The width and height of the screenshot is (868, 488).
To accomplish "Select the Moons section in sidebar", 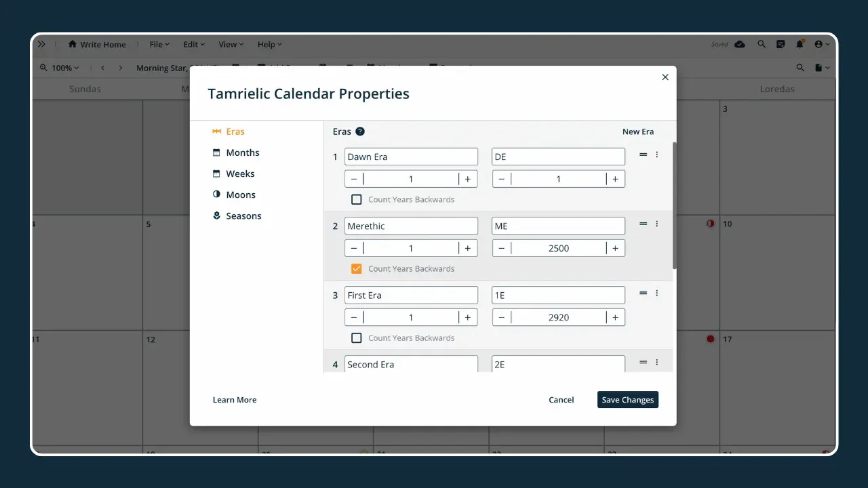I will pos(241,195).
